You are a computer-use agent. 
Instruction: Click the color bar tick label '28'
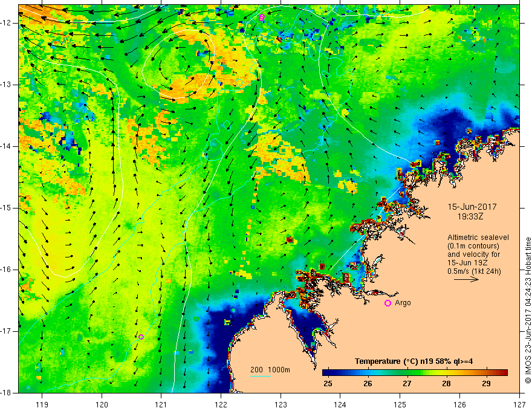tap(447, 384)
